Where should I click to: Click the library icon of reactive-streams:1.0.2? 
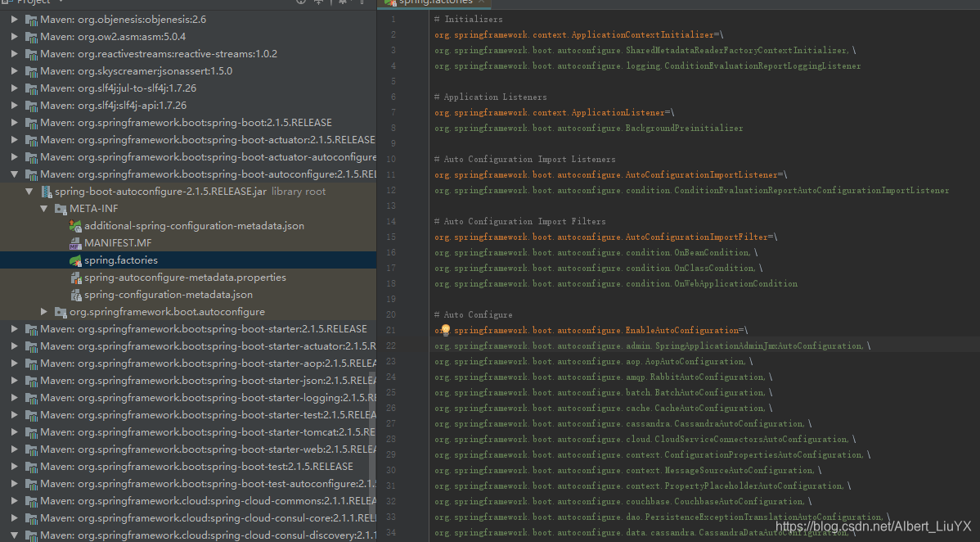[31, 54]
